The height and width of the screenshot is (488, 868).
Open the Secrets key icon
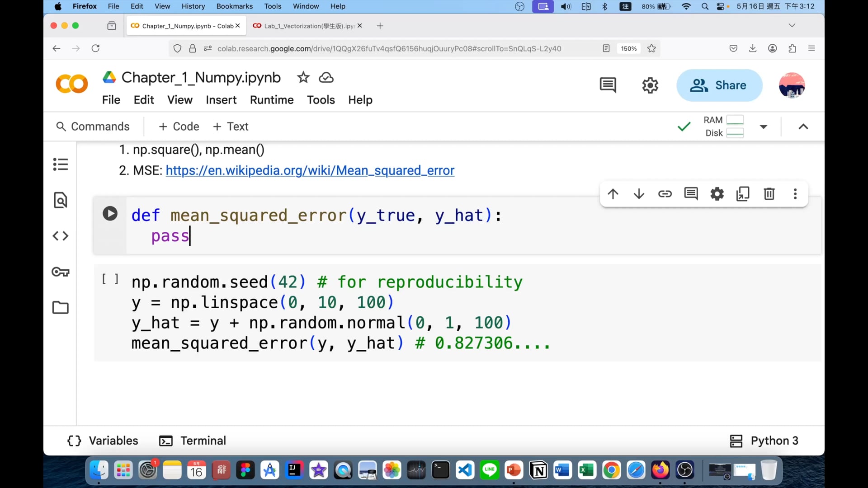click(60, 272)
